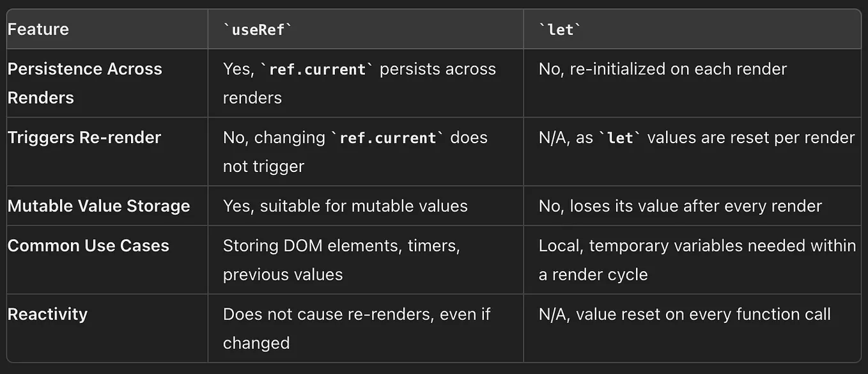Click "Local, temporary variables needed within" cell
This screenshot has height=374, width=868.
pos(697,245)
